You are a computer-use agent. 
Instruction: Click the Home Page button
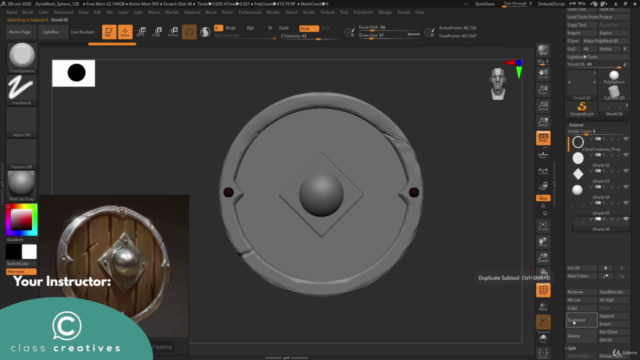click(20, 32)
